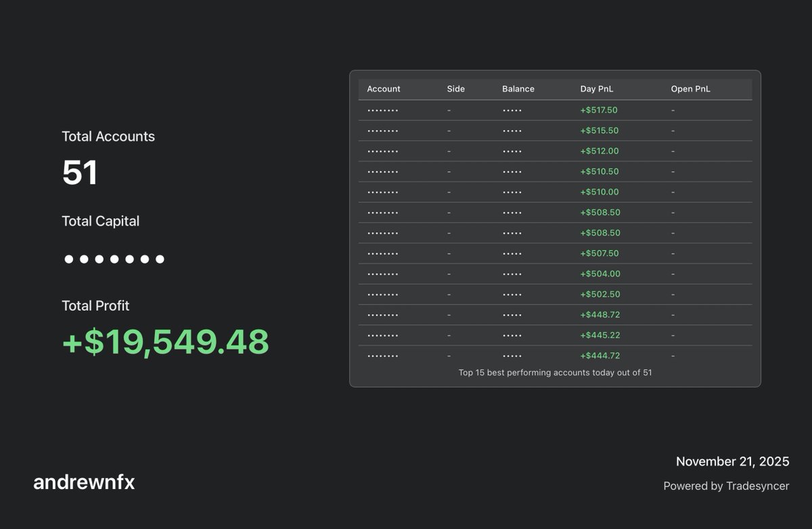The height and width of the screenshot is (529, 812).
Task: Click the Side column header
Action: 456,89
